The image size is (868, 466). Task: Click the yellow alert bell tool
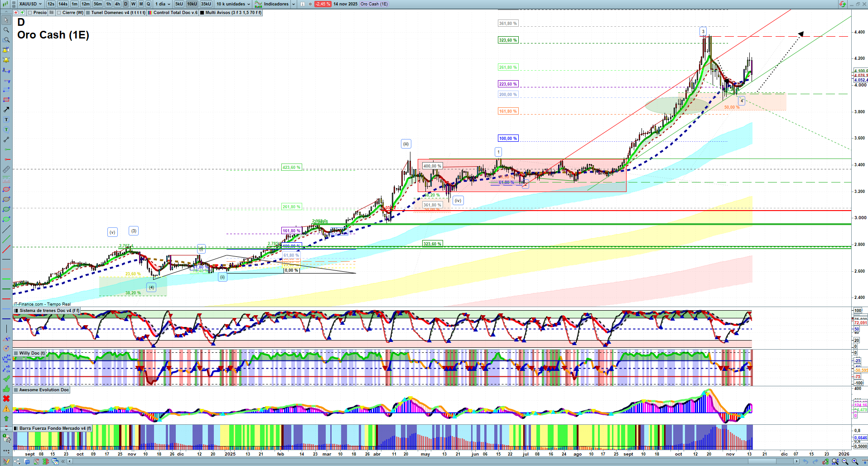point(6,60)
